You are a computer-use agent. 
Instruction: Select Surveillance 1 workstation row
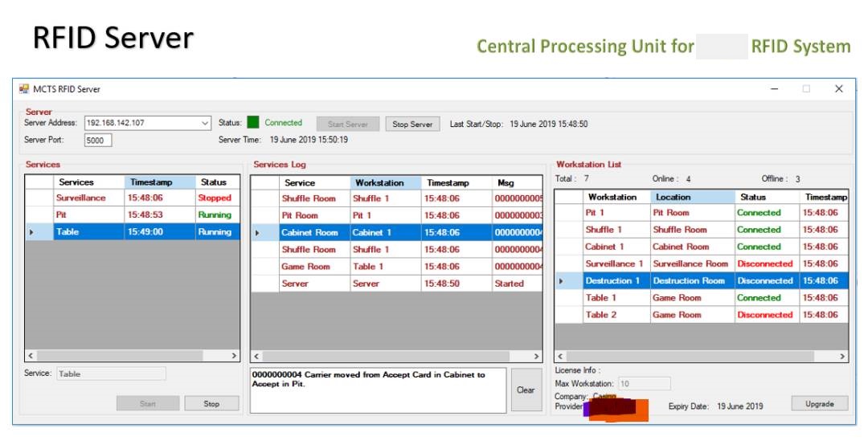click(614, 263)
